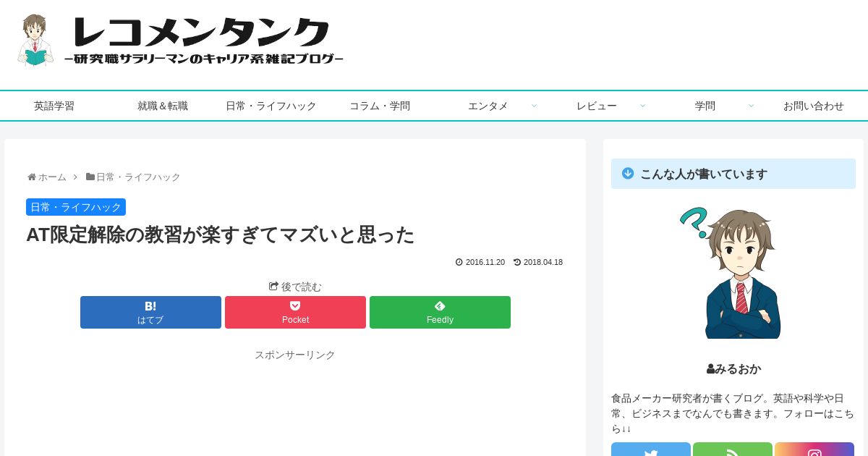Expand the 学問 menu chevron
The width and height of the screenshot is (868, 456).
[751, 106]
